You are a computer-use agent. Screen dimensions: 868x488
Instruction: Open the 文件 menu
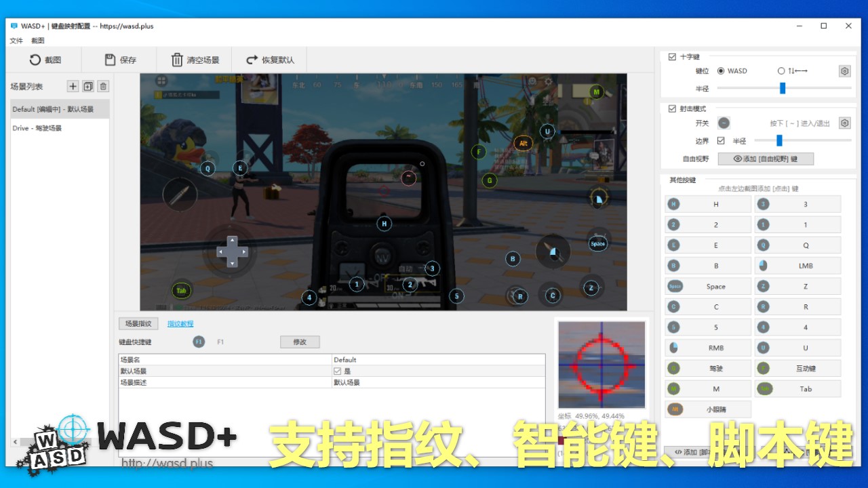click(16, 41)
